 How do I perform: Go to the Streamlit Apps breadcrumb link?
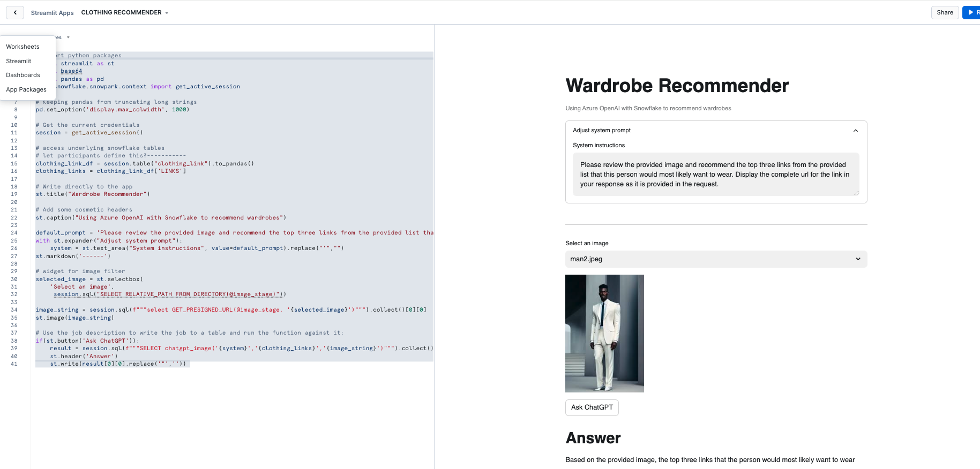point(52,13)
